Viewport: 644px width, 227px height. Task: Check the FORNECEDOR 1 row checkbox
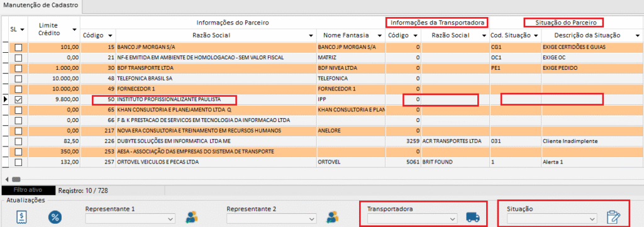[x=19, y=89]
